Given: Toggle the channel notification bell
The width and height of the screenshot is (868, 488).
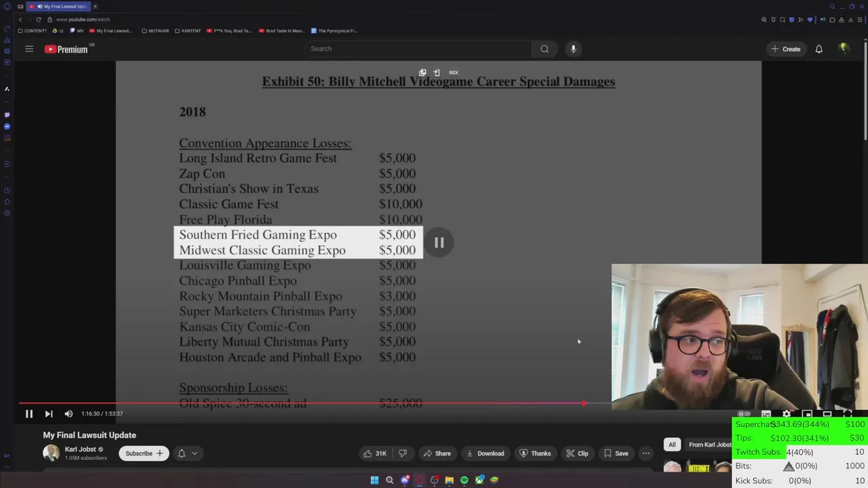Looking at the screenshot, I should pos(181,453).
